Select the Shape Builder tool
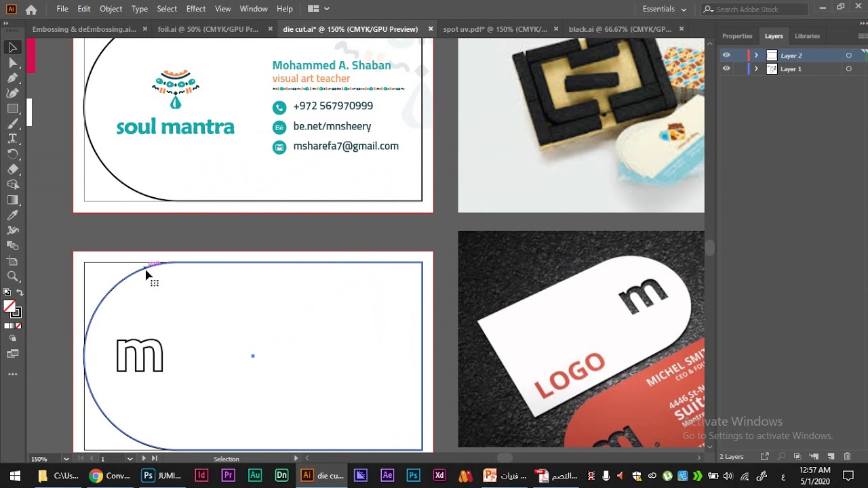 13,184
